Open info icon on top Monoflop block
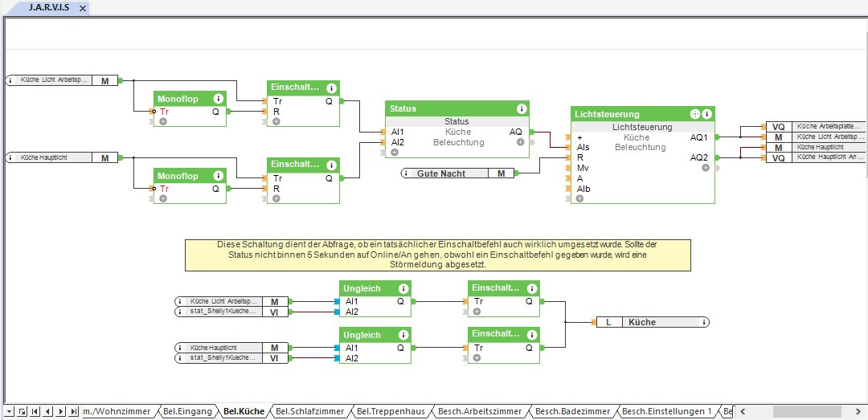 click(x=218, y=99)
